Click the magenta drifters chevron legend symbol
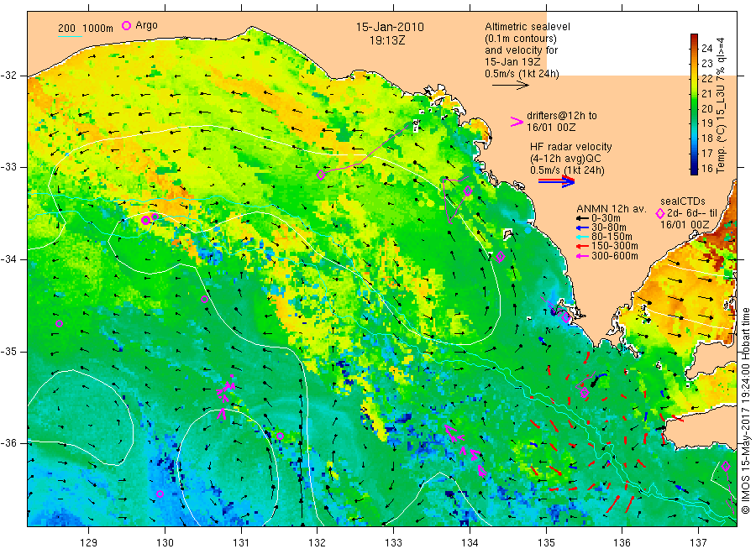The height and width of the screenshot is (554, 756). point(517,122)
